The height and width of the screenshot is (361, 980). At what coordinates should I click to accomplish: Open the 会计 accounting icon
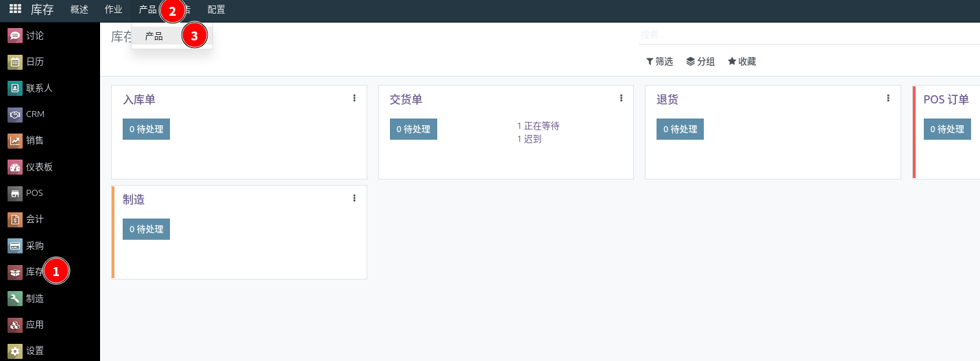pyautogui.click(x=15, y=219)
